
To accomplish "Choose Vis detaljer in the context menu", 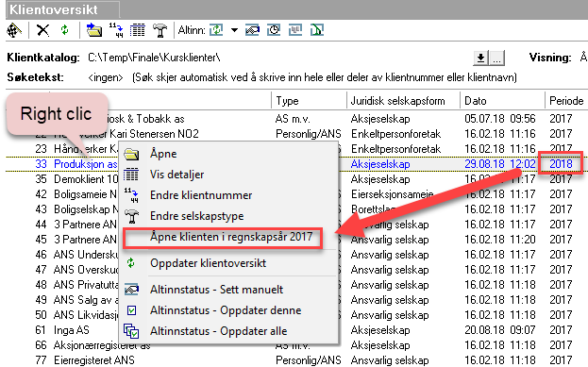I will pos(228,175).
